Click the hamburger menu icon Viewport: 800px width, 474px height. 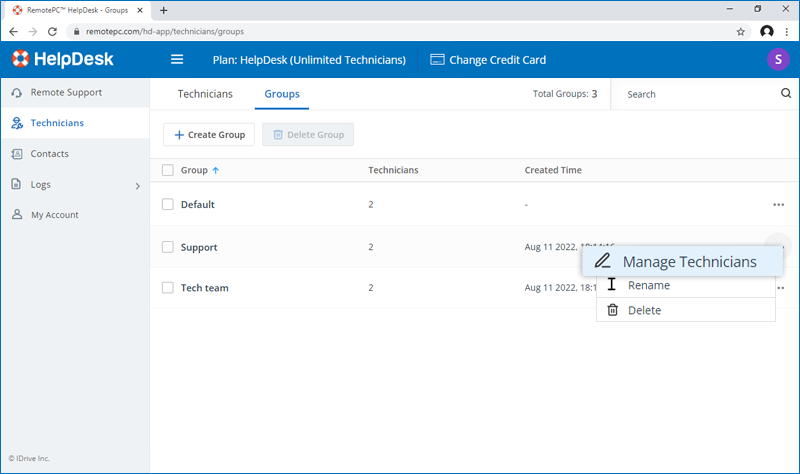tap(177, 59)
